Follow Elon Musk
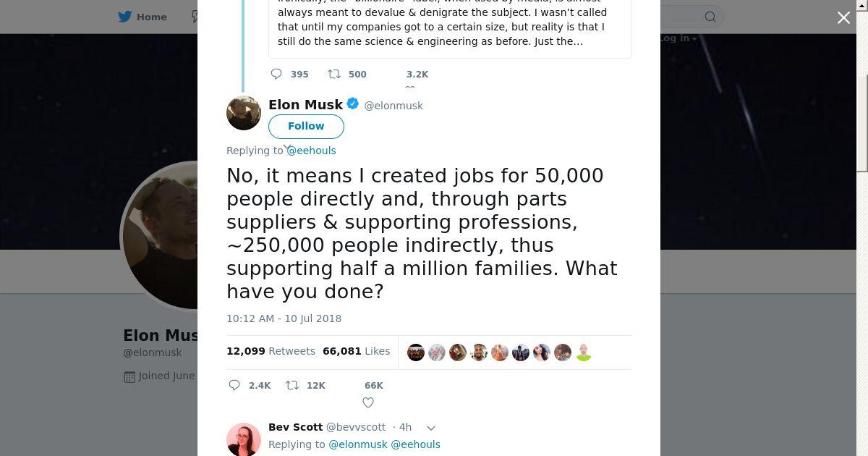868x456 pixels. pos(306,126)
